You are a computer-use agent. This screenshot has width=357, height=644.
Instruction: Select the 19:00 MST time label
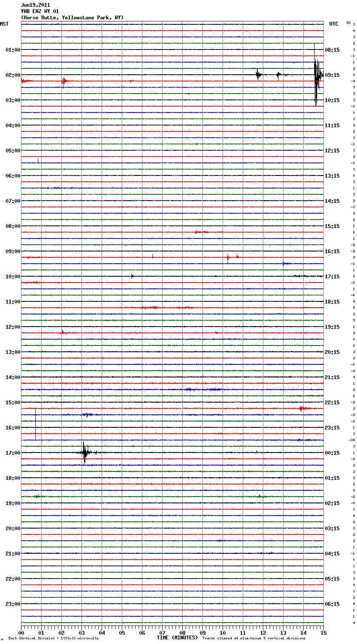(x=13, y=503)
